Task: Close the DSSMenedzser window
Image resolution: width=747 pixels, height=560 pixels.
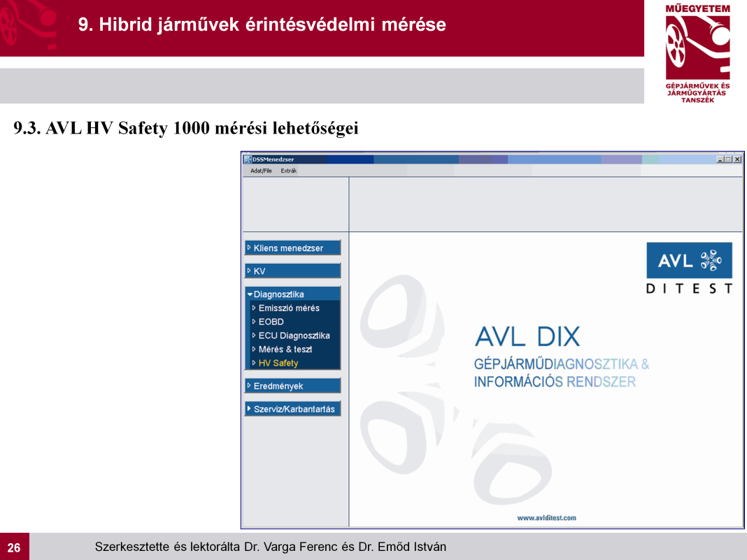Action: [x=737, y=159]
